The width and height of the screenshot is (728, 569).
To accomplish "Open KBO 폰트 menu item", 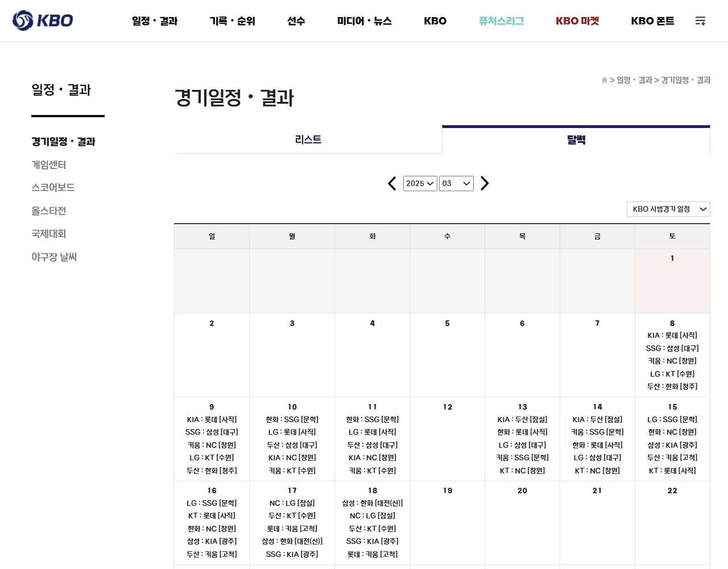I will 652,21.
